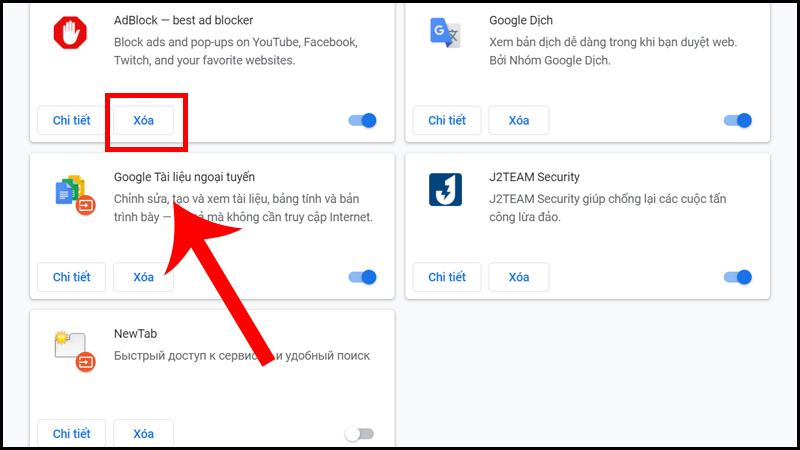The image size is (800, 450).
Task: Show Chi tiết for NewTab extension
Action: [71, 434]
